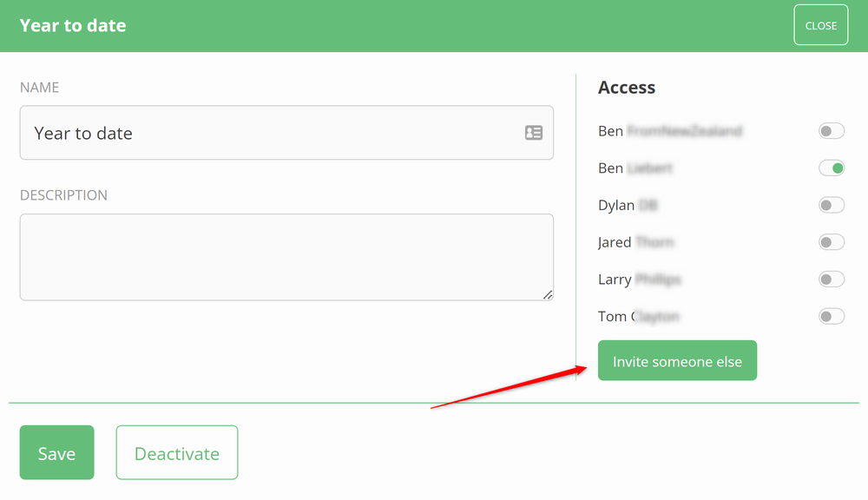Click the Description textarea resize handle
The image size is (868, 500).
point(548,295)
